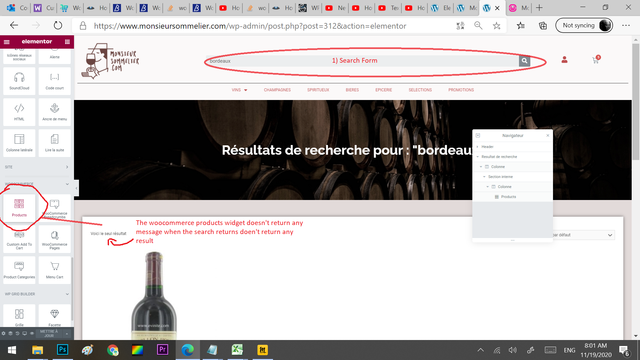Open SELECTIONS menu item

[420, 90]
